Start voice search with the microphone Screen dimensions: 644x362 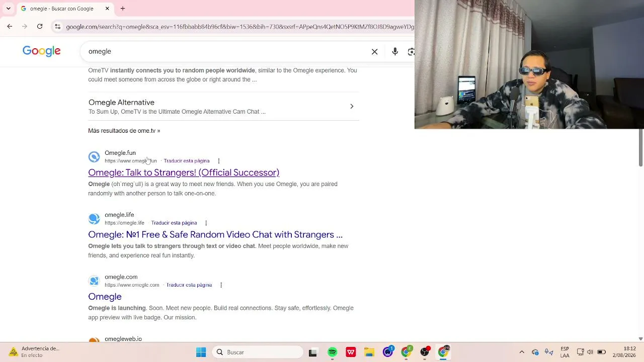[395, 51]
